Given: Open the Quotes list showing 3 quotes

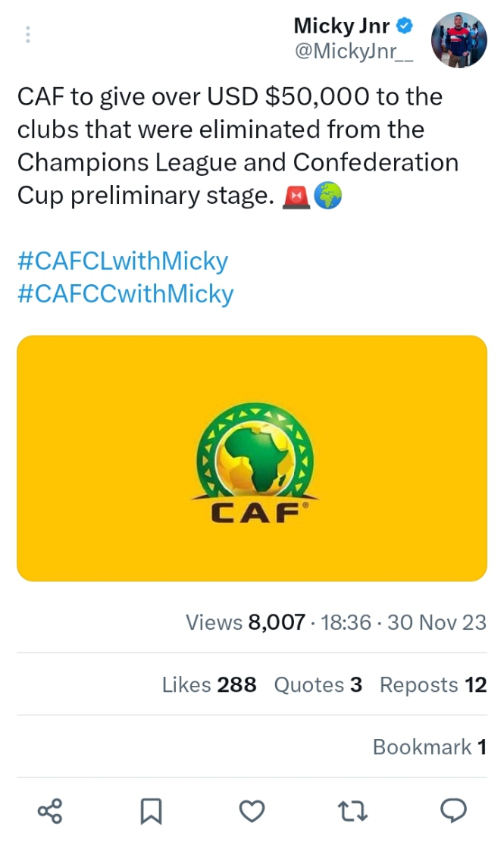Looking at the screenshot, I should [318, 684].
